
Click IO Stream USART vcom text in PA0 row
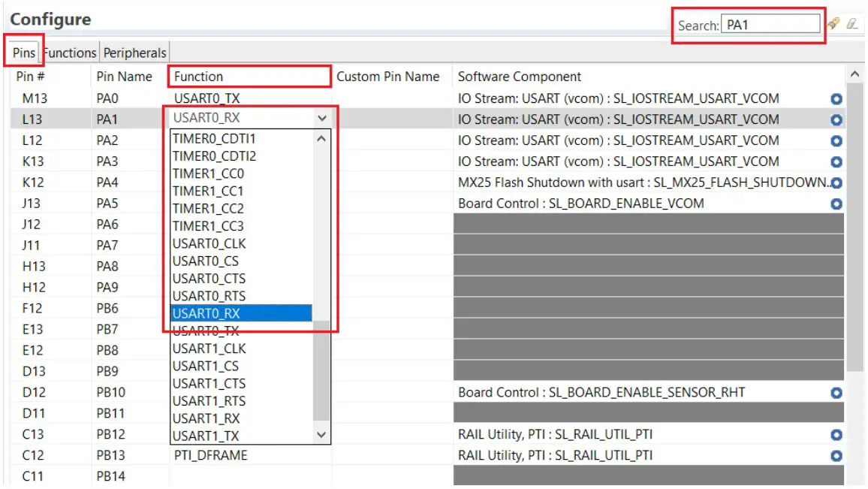(x=619, y=98)
